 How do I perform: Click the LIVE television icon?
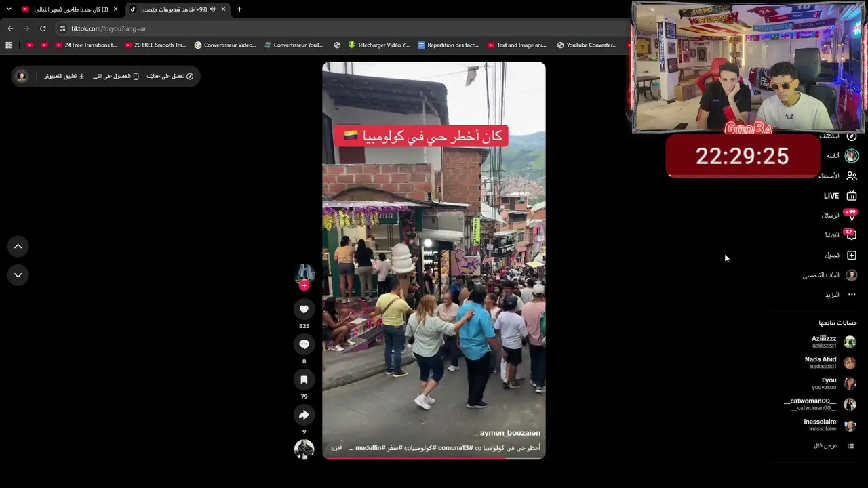[x=852, y=196]
